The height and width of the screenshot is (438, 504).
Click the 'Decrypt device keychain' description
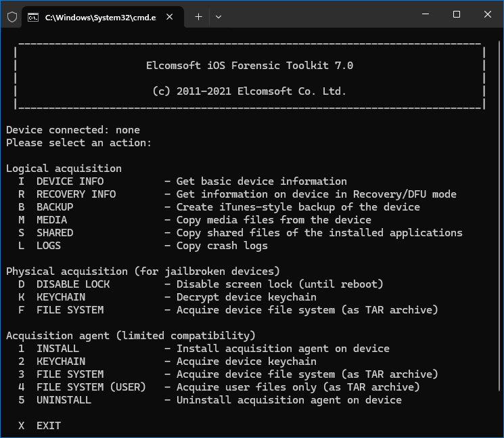click(x=246, y=297)
